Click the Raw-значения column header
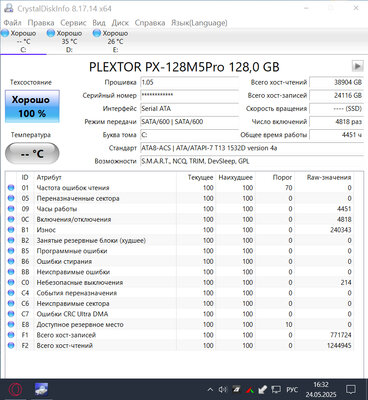Image resolution: width=368 pixels, height=400 pixels. tap(329, 177)
